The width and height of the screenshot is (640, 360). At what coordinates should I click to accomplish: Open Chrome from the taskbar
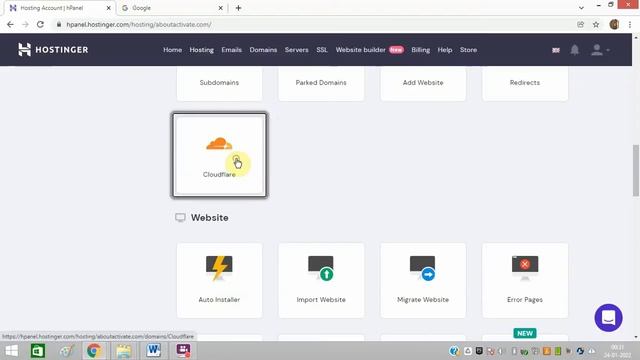click(x=94, y=351)
